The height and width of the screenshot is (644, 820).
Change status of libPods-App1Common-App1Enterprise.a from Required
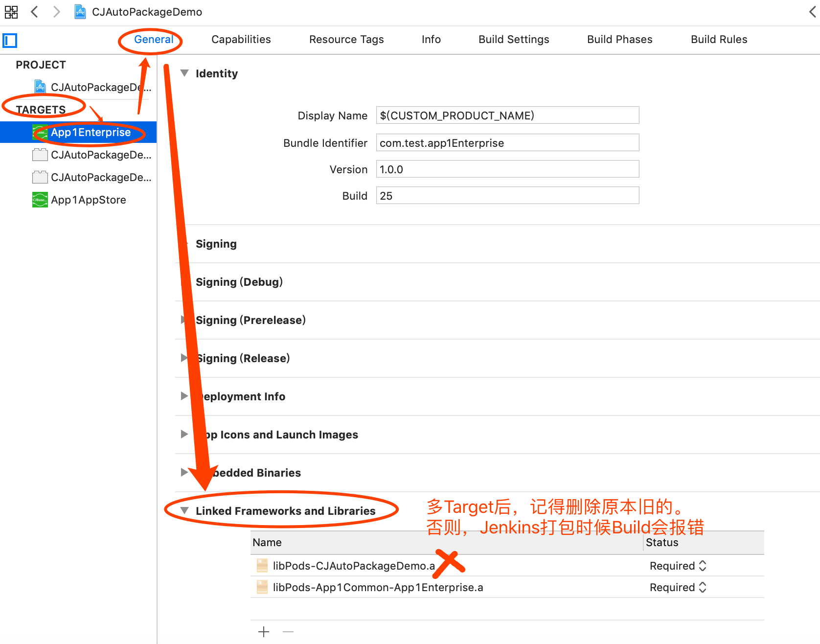tap(678, 587)
